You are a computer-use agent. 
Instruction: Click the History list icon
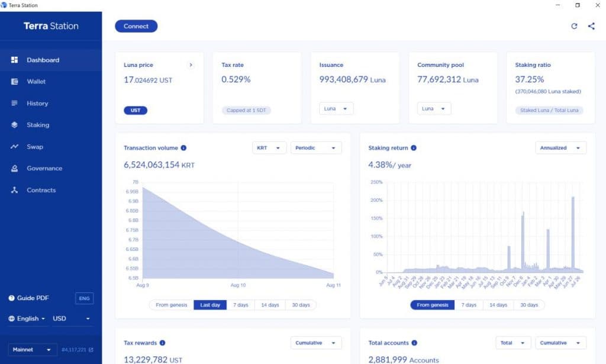(14, 103)
